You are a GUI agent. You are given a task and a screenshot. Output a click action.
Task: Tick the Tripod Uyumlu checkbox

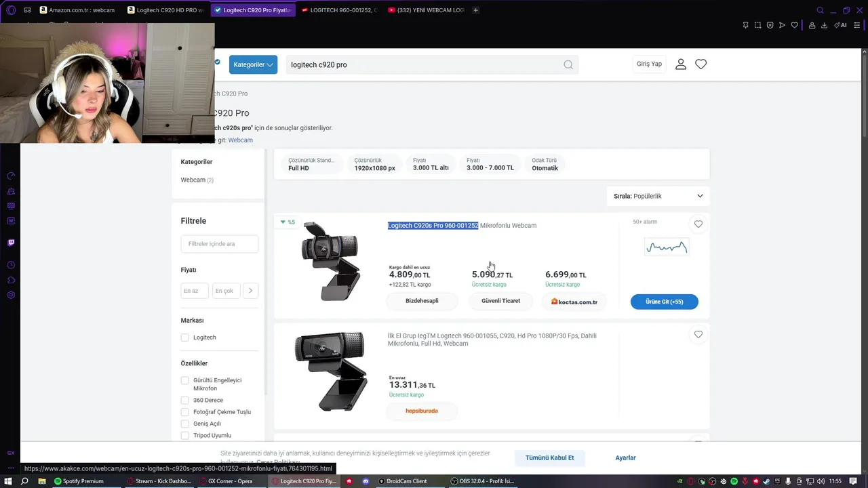pos(184,435)
